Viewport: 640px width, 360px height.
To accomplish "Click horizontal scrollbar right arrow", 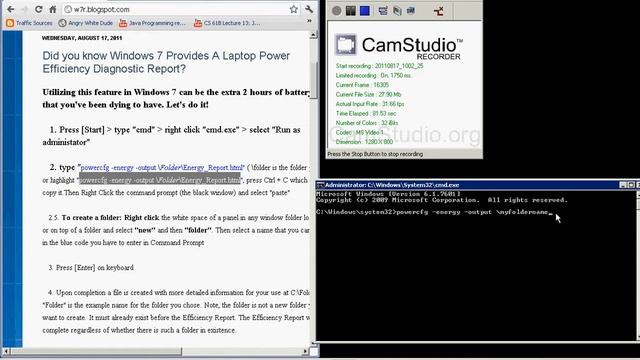I will click(305, 351).
